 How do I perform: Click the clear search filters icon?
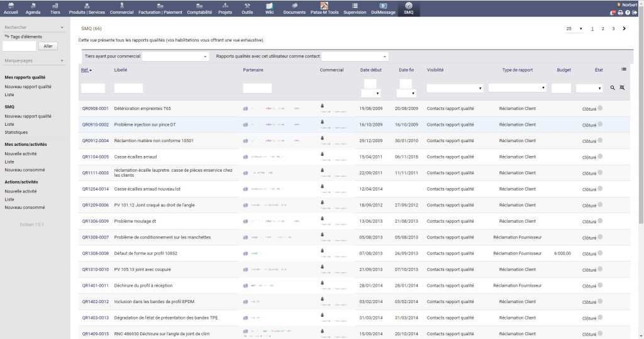click(622, 89)
